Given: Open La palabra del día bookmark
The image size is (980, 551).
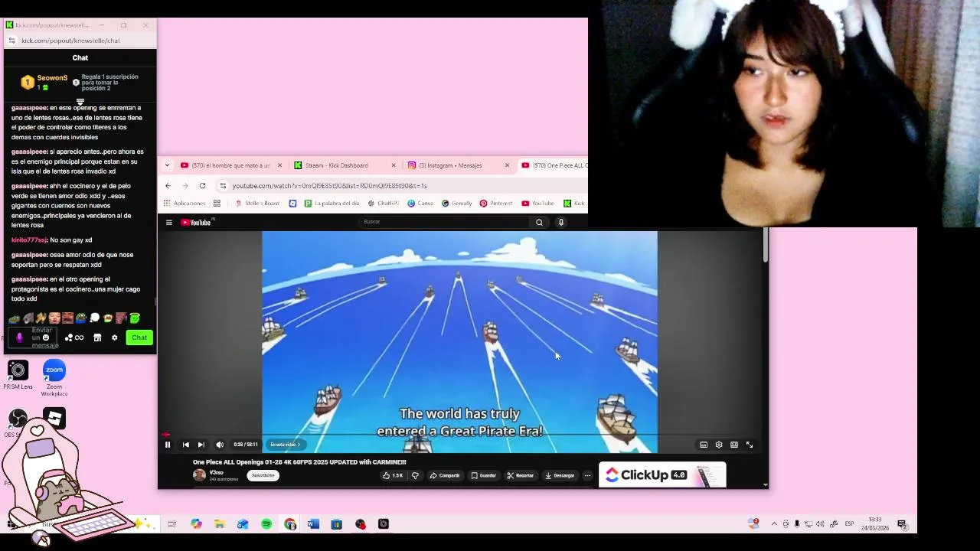Looking at the screenshot, I should coord(332,204).
